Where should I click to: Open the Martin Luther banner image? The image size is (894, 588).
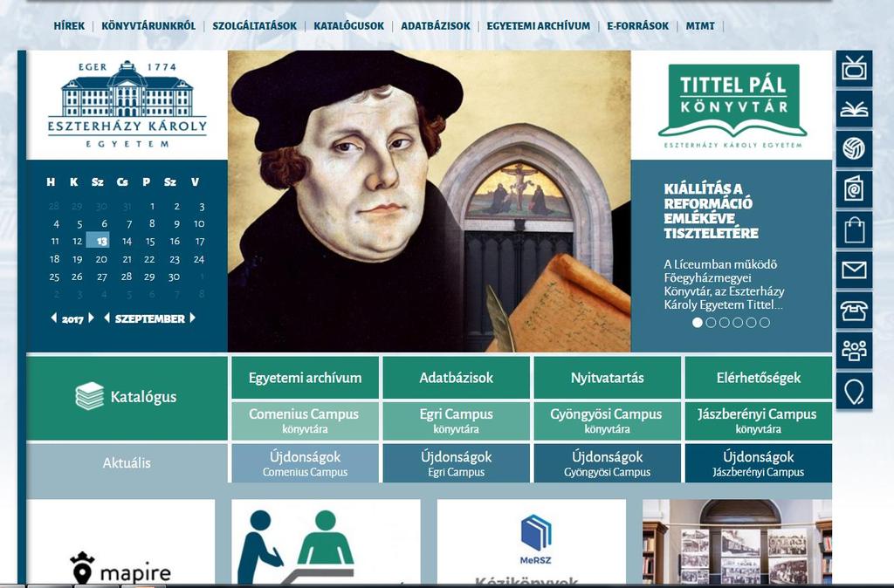click(x=429, y=202)
